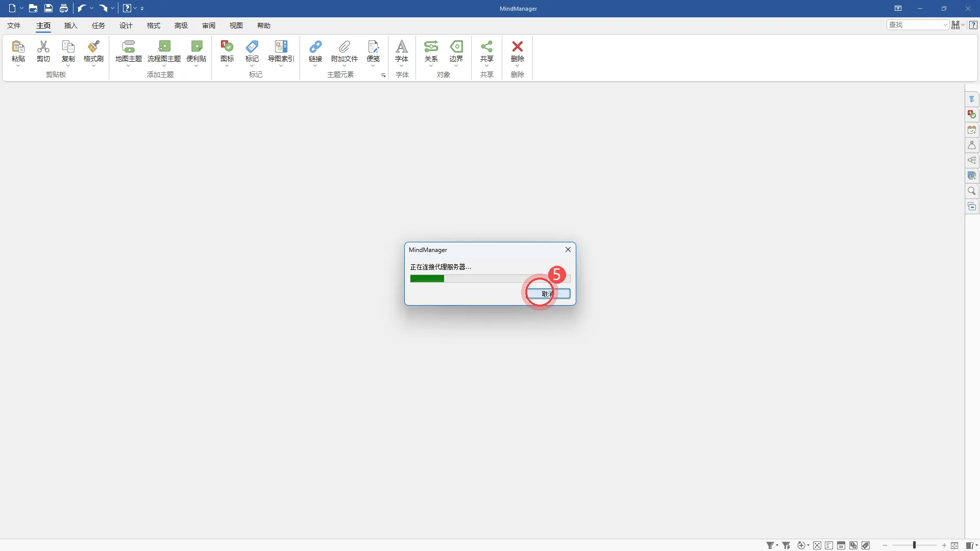Open the 查找 search combo box dropdown
Image resolution: width=980 pixels, height=551 pixels.
945,24
